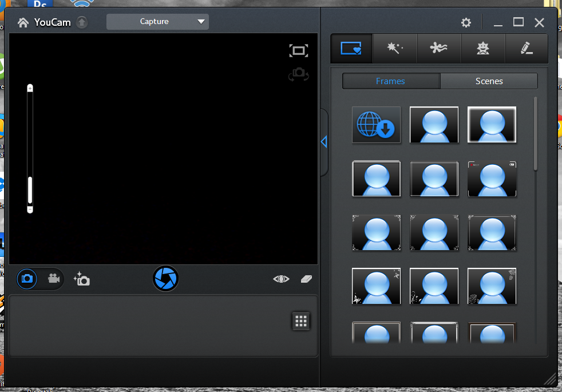Select the Frames tab
Screen dimensions: 562x392
[x=391, y=81]
